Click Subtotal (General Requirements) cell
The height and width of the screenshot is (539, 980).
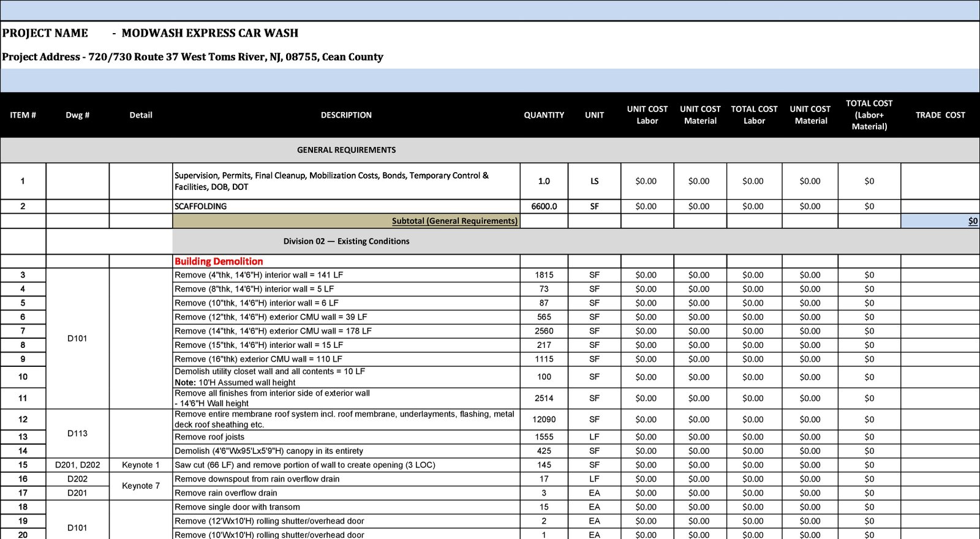click(346, 221)
